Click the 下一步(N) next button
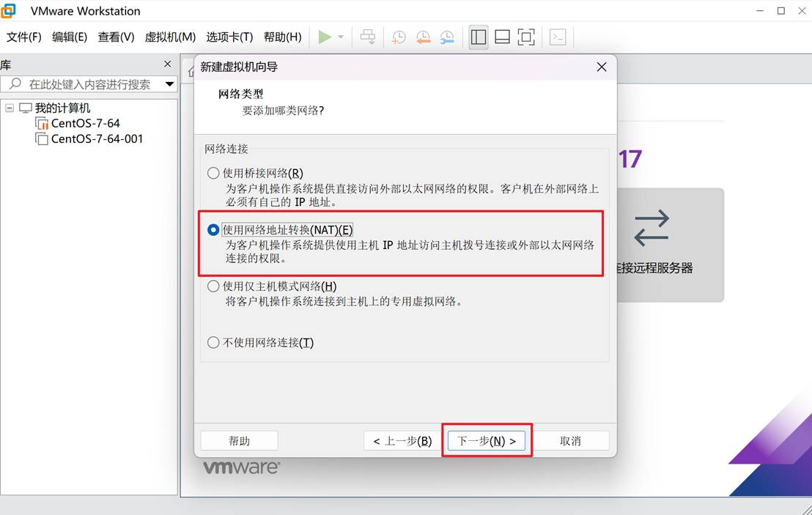Image resolution: width=812 pixels, height=515 pixels. tap(487, 441)
